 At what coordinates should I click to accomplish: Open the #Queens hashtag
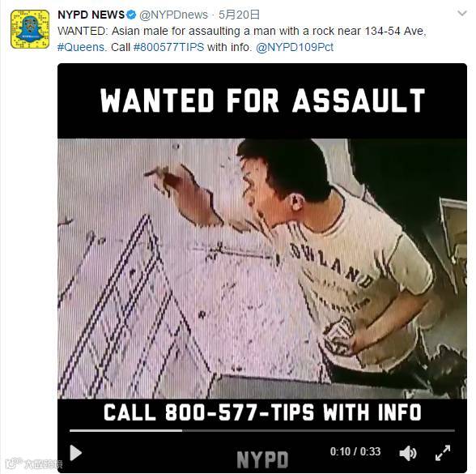81,47
